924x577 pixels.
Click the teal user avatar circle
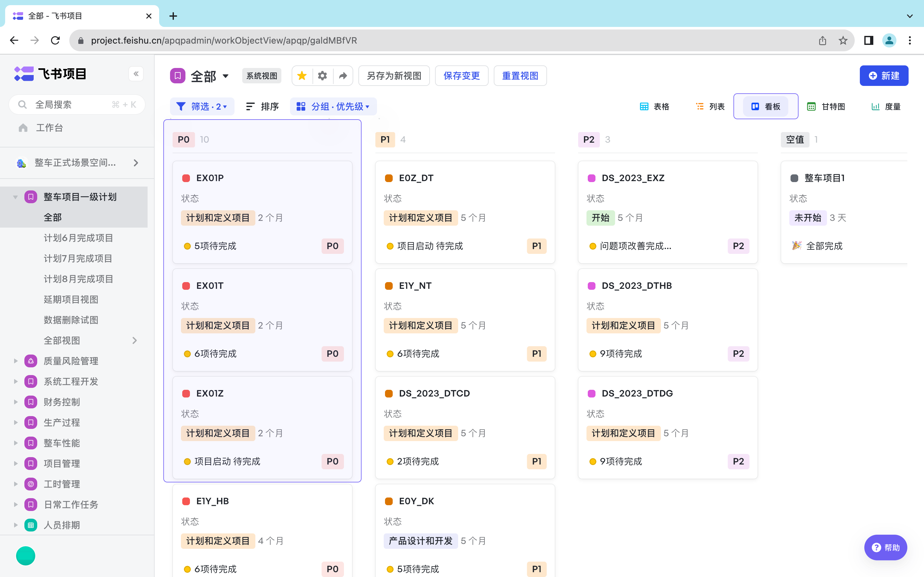26,556
